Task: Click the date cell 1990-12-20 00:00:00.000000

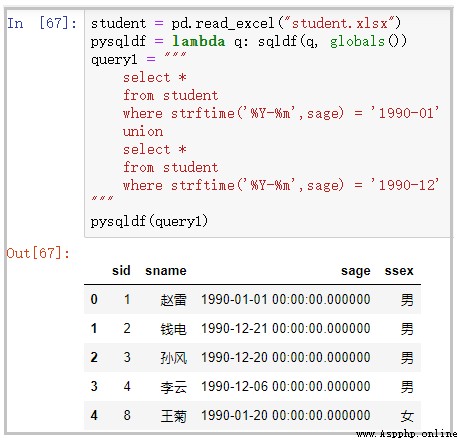Action: point(286,357)
